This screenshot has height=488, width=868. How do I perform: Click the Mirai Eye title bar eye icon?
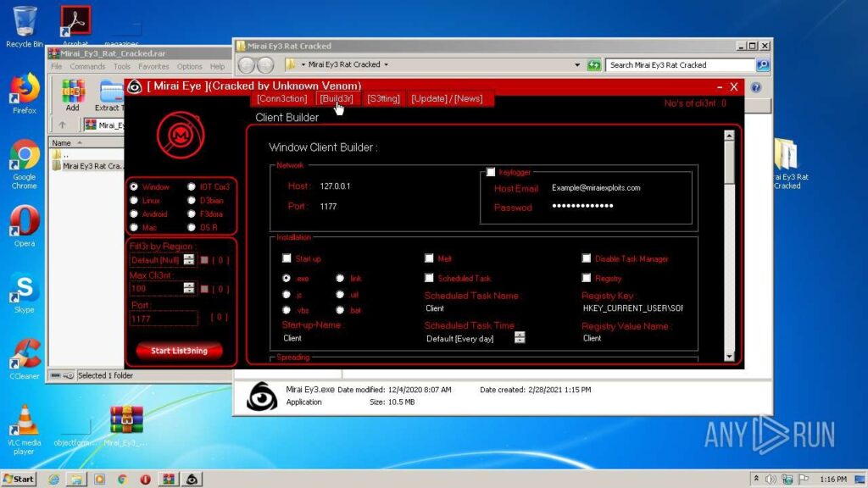click(135, 86)
